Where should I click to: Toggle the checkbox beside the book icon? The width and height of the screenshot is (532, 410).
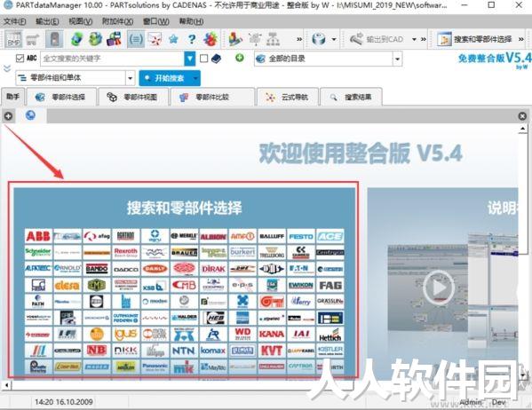tap(204, 59)
